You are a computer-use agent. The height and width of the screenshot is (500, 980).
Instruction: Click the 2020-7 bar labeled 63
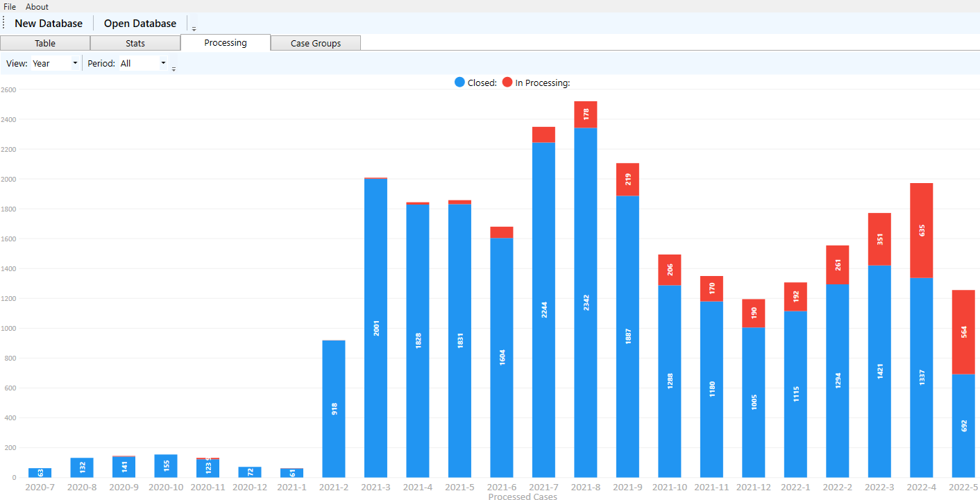40,472
